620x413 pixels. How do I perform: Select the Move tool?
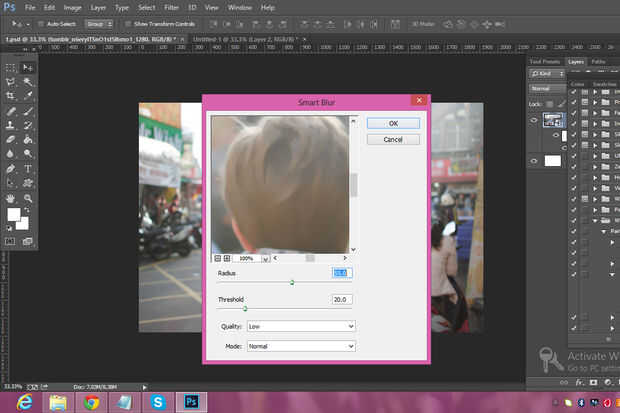27,67
